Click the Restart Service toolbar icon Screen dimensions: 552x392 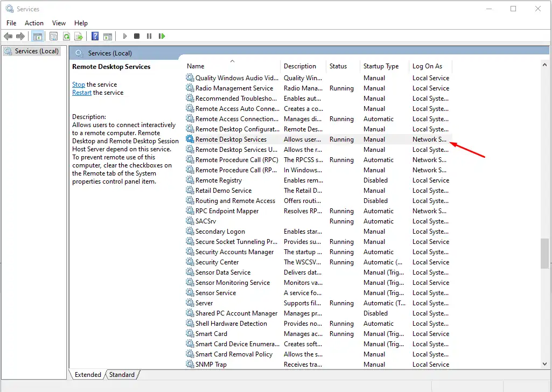[x=162, y=36]
